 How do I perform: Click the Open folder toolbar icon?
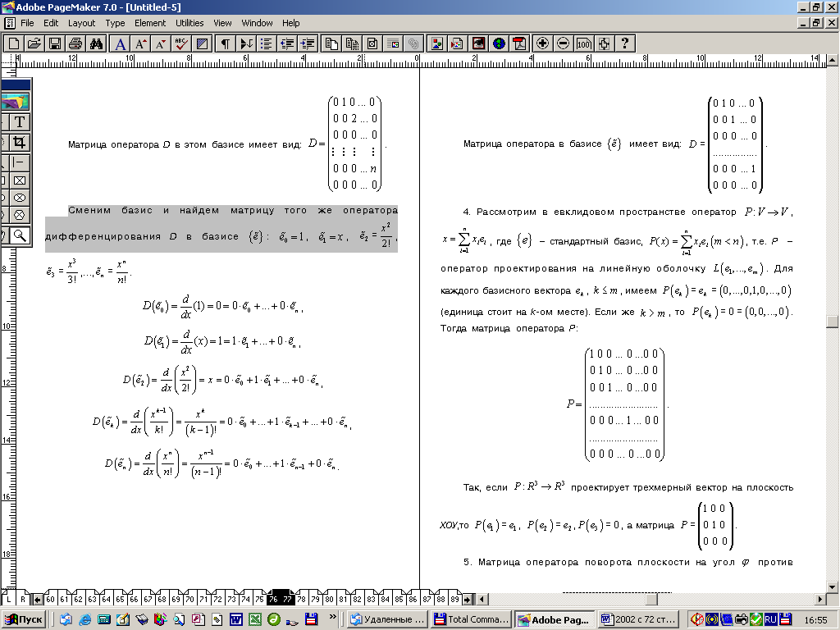point(34,43)
